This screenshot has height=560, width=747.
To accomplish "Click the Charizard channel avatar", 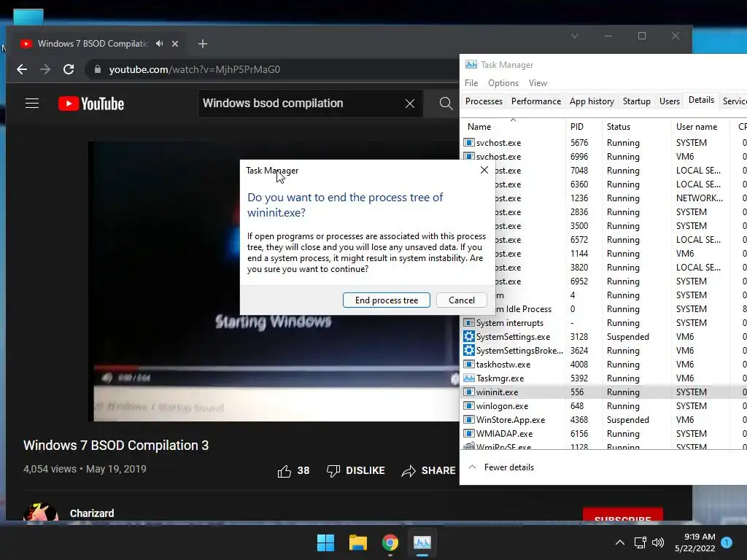I will [x=41, y=513].
